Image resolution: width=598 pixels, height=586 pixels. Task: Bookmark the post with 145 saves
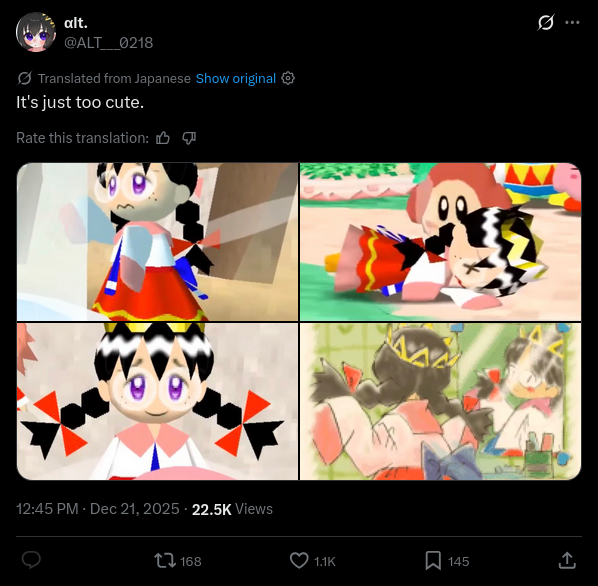pos(447,561)
